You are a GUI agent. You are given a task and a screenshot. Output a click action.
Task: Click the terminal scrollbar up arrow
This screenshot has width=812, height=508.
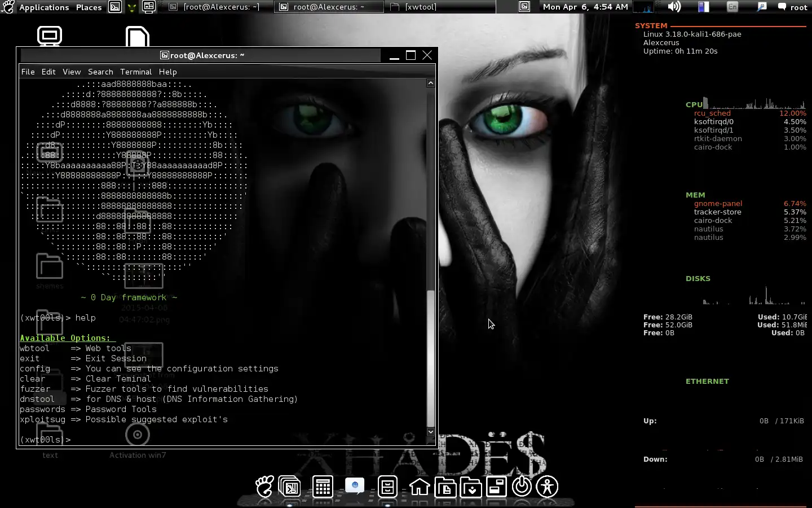[431, 83]
